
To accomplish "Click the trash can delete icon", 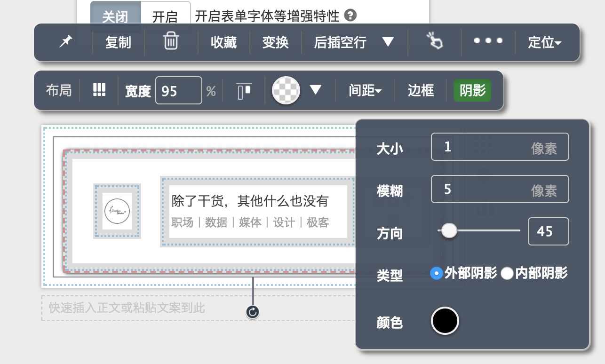I will [x=171, y=41].
